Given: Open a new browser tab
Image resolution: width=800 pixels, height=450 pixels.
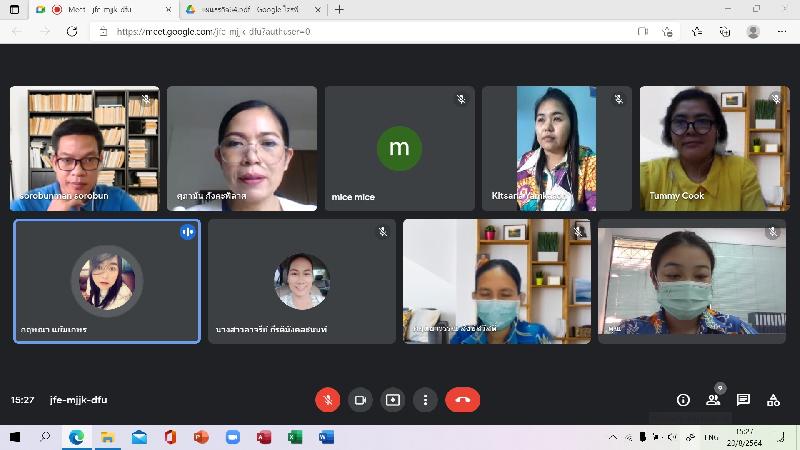Looking at the screenshot, I should pyautogui.click(x=339, y=9).
